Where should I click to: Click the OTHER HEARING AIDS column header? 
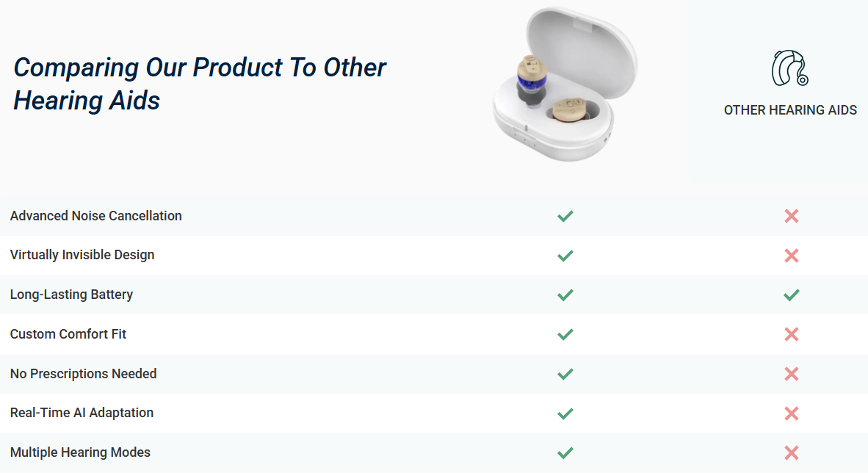coord(790,110)
